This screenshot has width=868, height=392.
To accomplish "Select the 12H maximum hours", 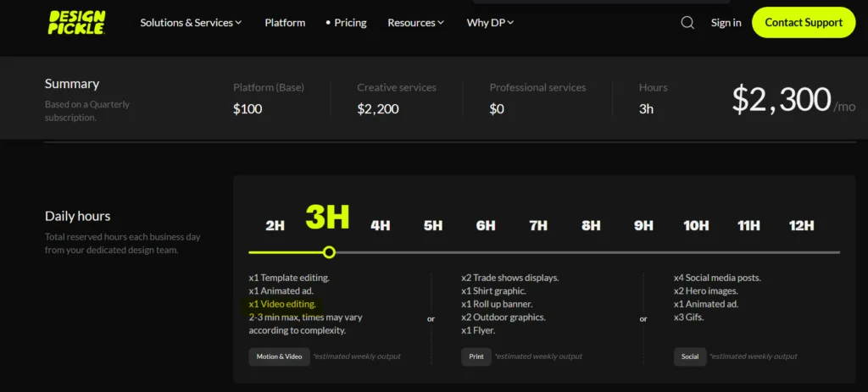I will (x=802, y=225).
